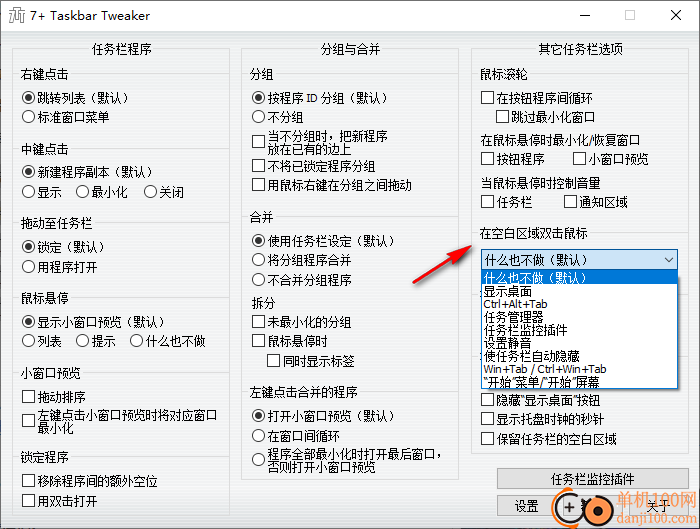Select 列表 under 鼠标悬停
The image size is (700, 529).
click(29, 341)
